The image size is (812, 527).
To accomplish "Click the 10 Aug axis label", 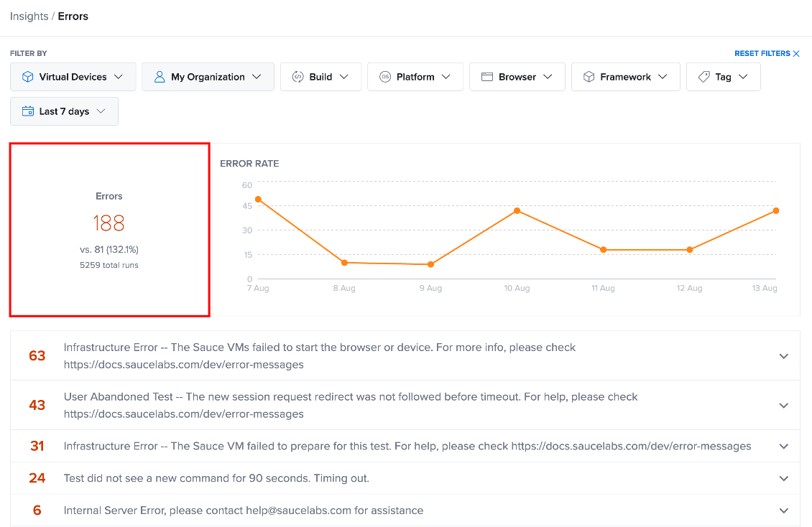I will point(517,288).
